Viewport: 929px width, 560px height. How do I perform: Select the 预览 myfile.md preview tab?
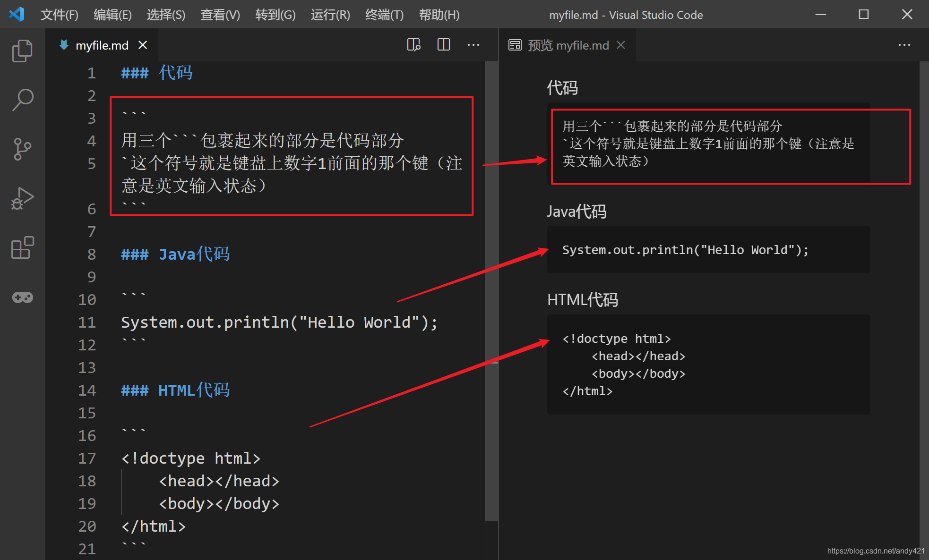click(568, 45)
